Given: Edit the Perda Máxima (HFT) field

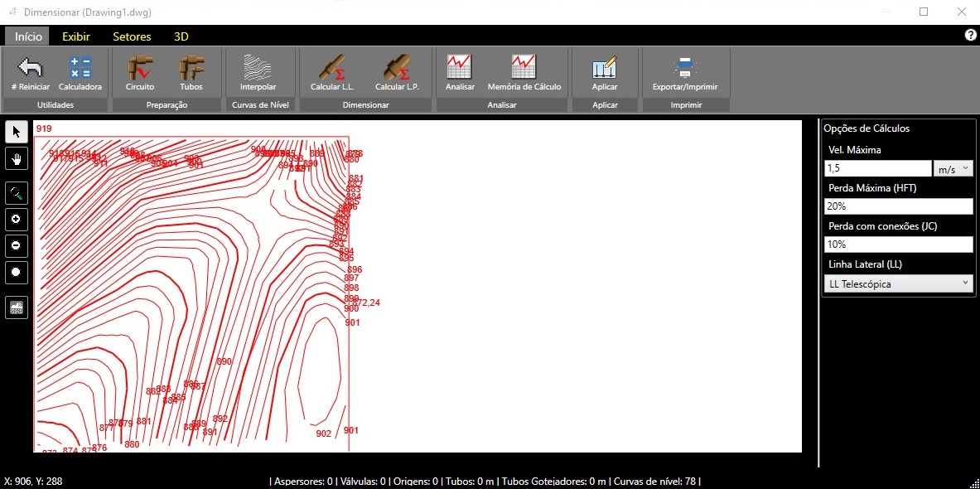Looking at the screenshot, I should pos(898,206).
